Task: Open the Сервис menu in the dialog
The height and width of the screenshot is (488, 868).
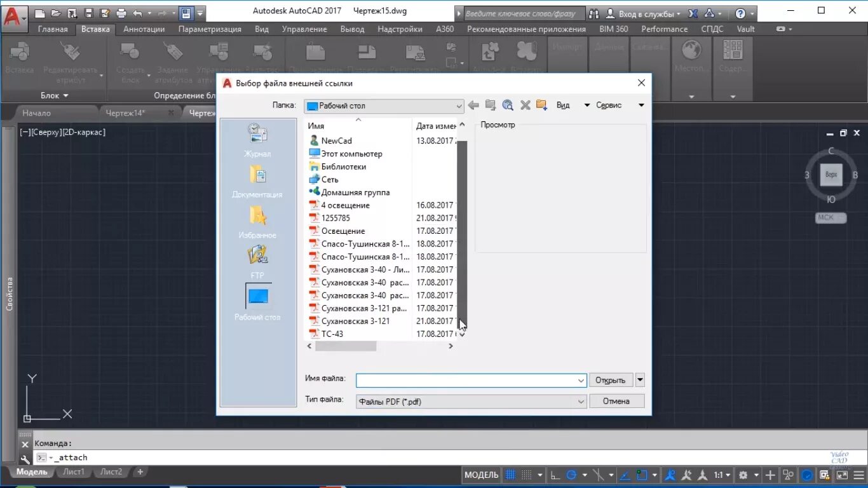Action: tap(609, 105)
